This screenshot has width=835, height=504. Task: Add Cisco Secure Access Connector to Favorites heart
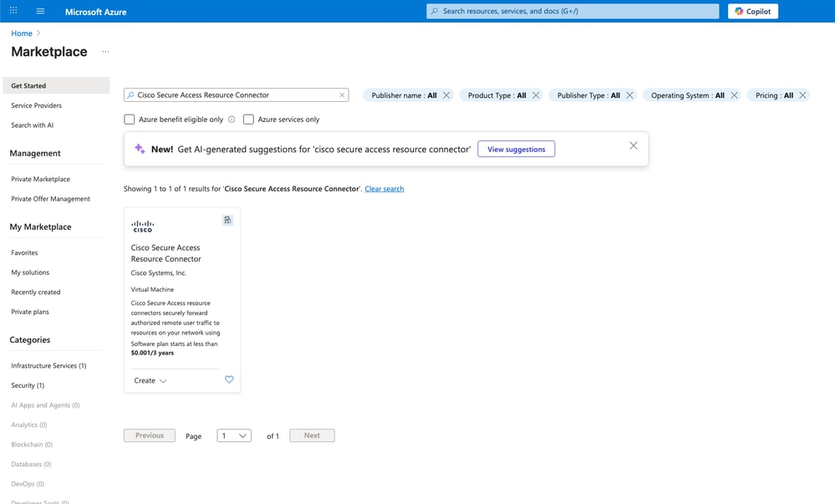(228, 379)
